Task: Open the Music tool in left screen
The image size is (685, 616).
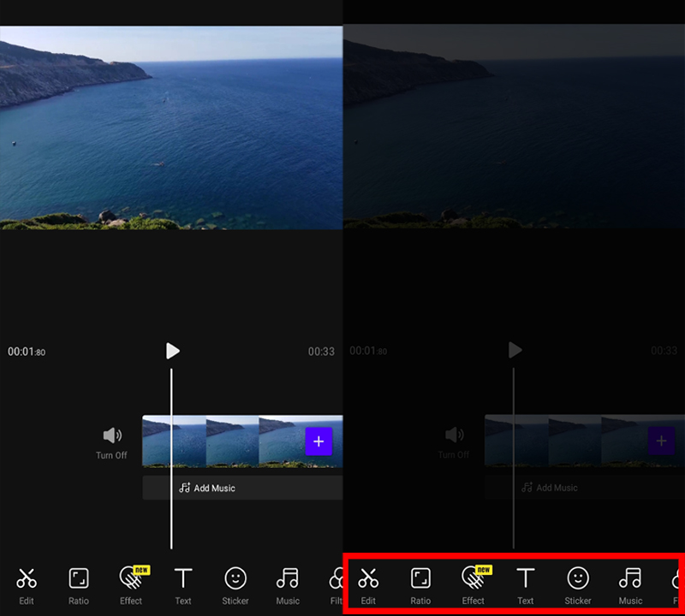Action: click(x=288, y=586)
